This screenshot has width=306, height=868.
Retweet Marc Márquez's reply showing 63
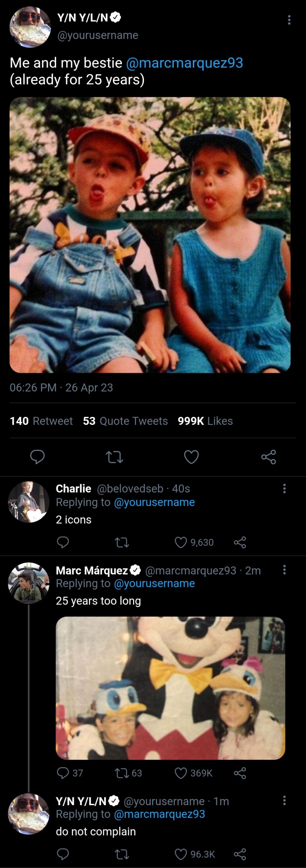pos(122,773)
